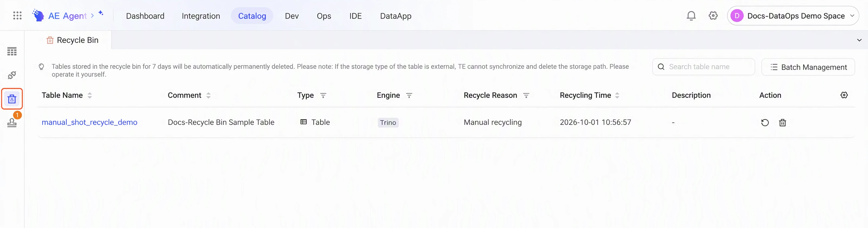Open the settings gear in top bar

click(713, 15)
